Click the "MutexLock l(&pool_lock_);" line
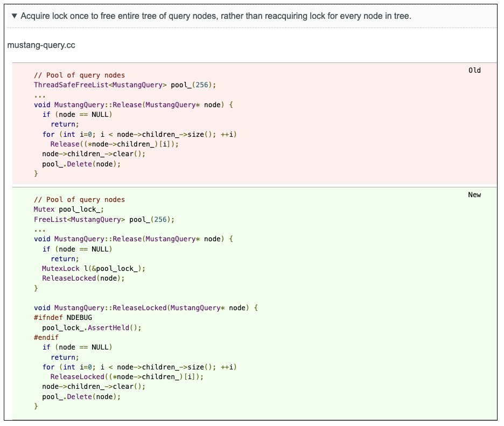 [94, 268]
